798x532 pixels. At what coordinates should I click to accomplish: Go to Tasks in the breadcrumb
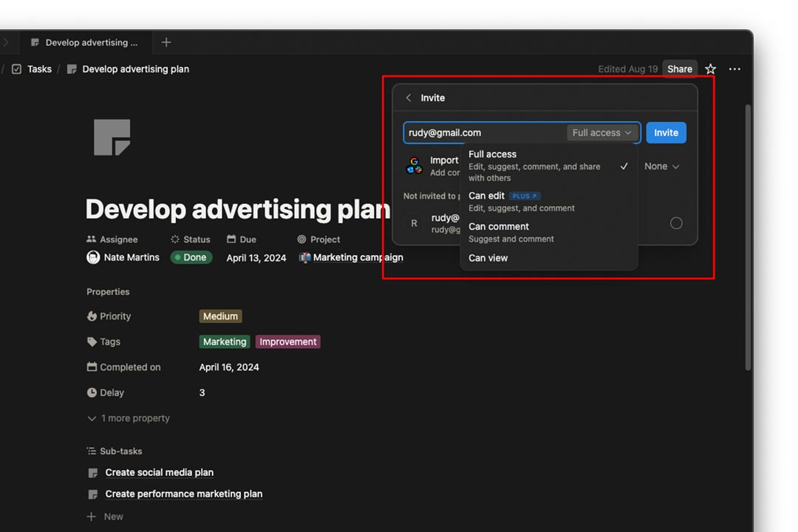(x=39, y=69)
